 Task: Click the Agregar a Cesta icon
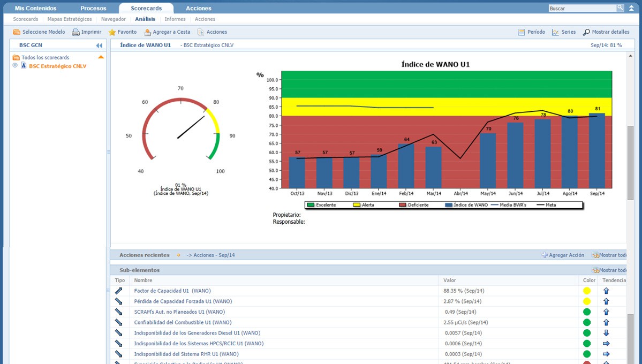tap(147, 32)
